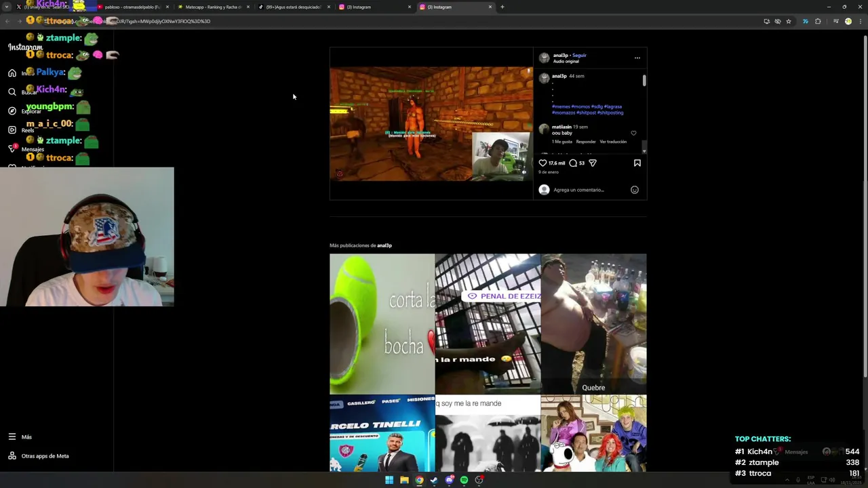Click the '9 de enero' date
868x488 pixels.
pyautogui.click(x=549, y=172)
